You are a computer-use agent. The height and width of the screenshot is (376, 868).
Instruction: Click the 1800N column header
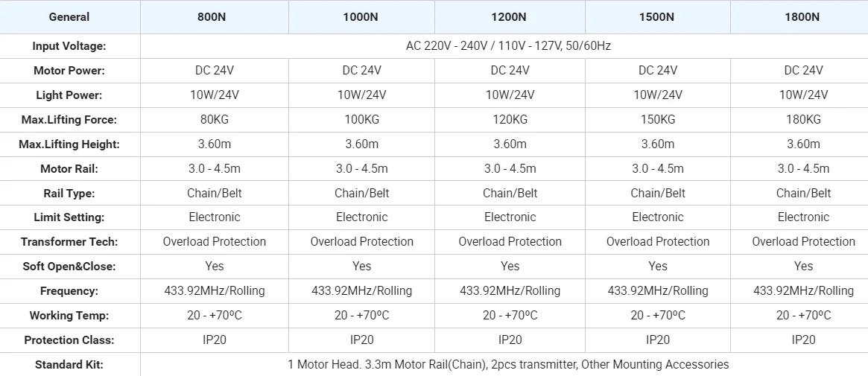click(802, 17)
